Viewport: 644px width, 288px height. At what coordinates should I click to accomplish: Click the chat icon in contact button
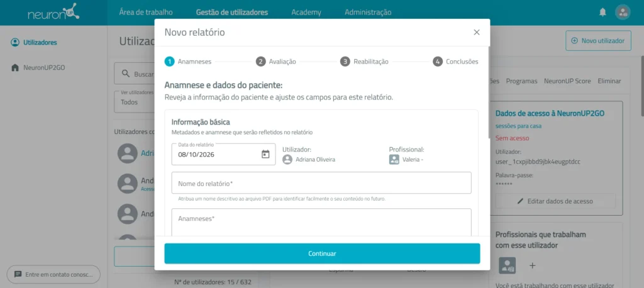[x=18, y=274]
